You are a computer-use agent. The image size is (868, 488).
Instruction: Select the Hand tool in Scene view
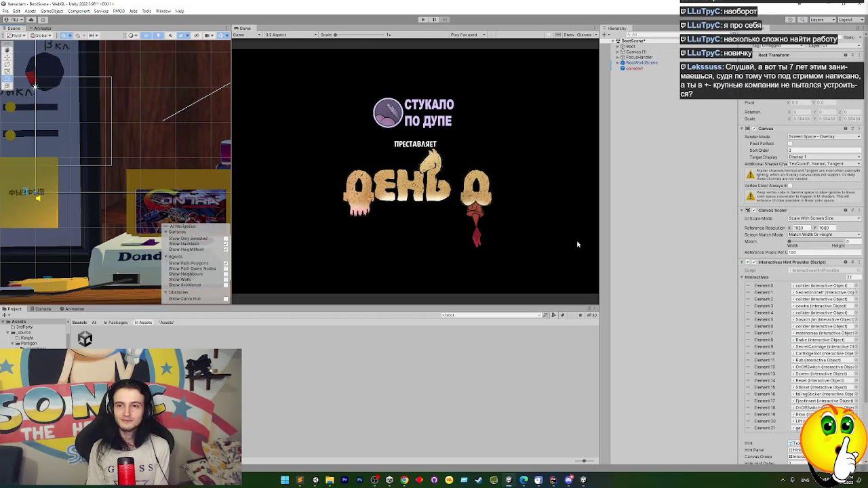[x=7, y=50]
